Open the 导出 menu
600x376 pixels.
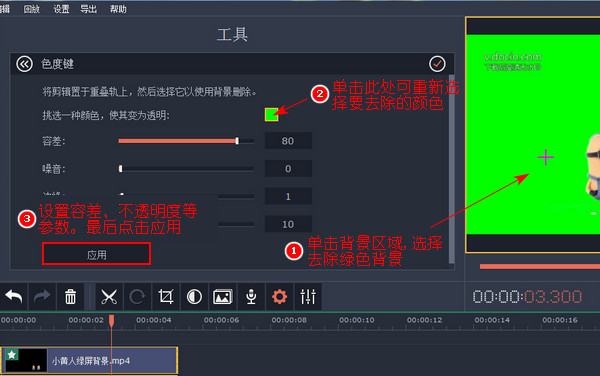tap(88, 9)
